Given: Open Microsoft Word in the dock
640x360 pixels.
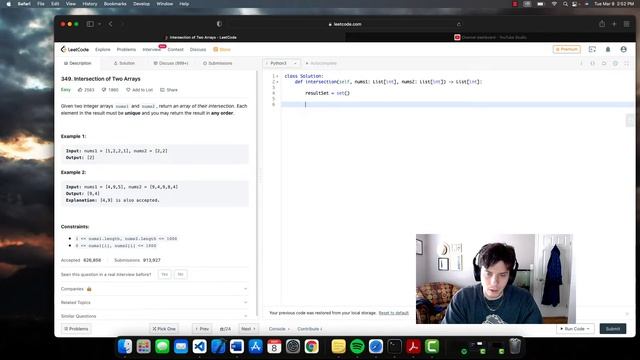Looking at the screenshot, I should point(237,347).
